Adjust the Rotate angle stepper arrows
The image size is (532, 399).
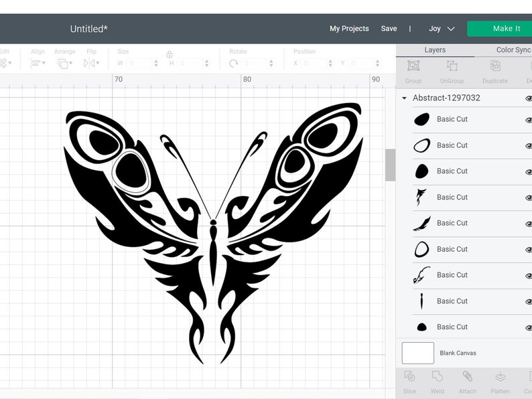[x=271, y=64]
